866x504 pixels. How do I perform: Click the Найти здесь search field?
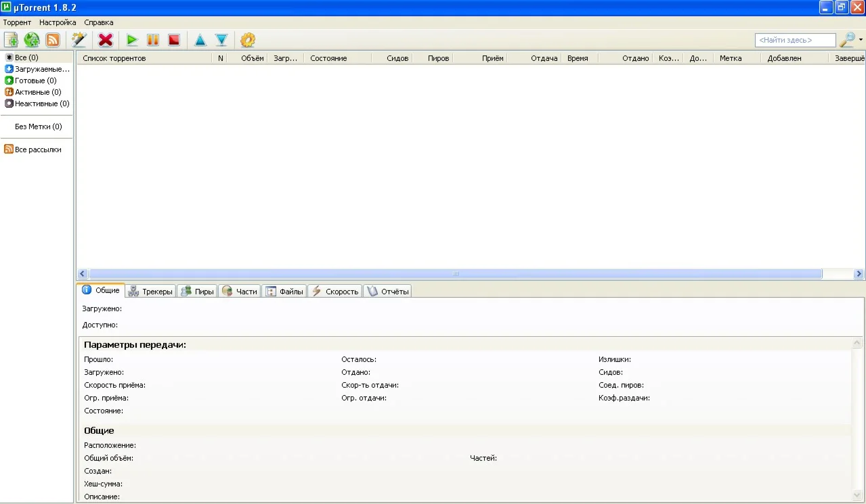(795, 39)
